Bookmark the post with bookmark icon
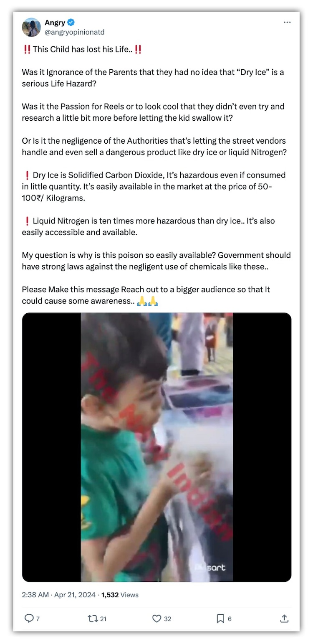The width and height of the screenshot is (313, 644). click(x=220, y=619)
